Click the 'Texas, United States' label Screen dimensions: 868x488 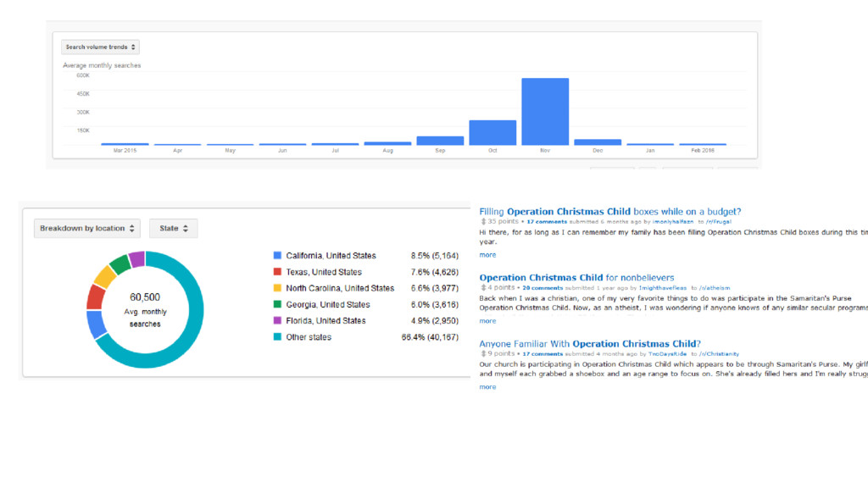coord(324,272)
